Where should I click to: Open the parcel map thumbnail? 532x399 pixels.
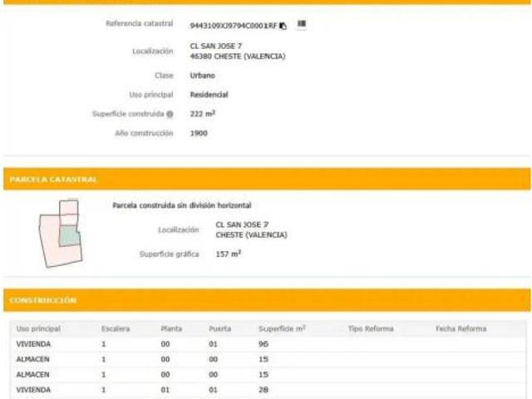[x=61, y=234]
